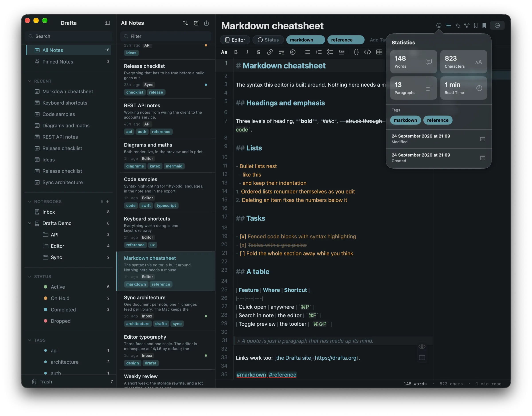Click the calendar icon on the Created row
The height and width of the screenshot is (416, 532).
[x=483, y=158]
